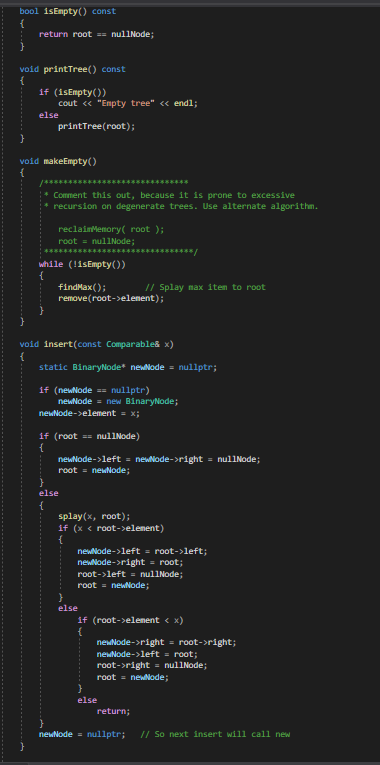
Task: Click the commented 'reclaimMemory( root );' line
Action: (111, 229)
